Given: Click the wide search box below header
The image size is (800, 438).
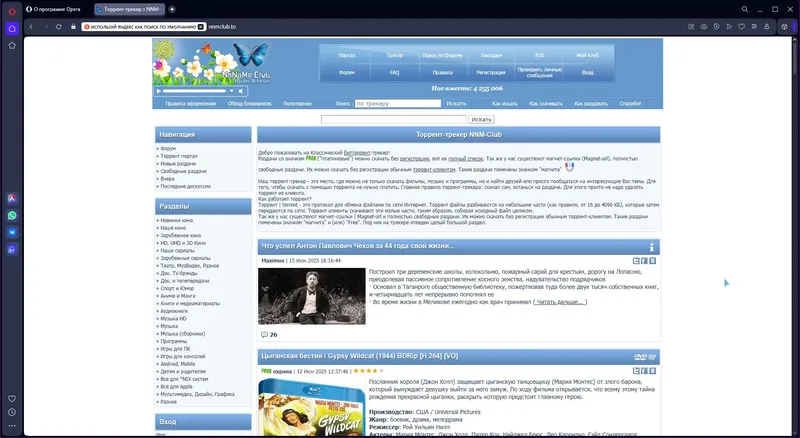Looking at the screenshot, I should [x=393, y=119].
